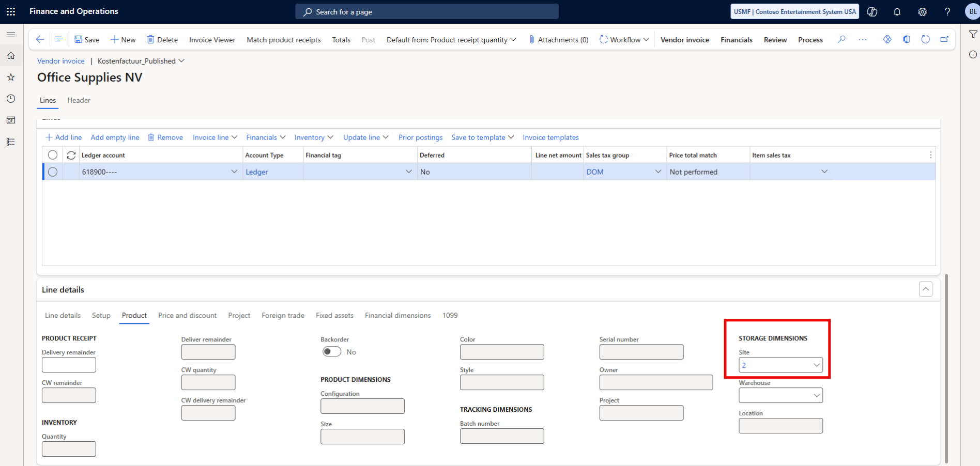Click the action pane search magnifier icon
This screenshot has width=980, height=466.
pos(842,39)
